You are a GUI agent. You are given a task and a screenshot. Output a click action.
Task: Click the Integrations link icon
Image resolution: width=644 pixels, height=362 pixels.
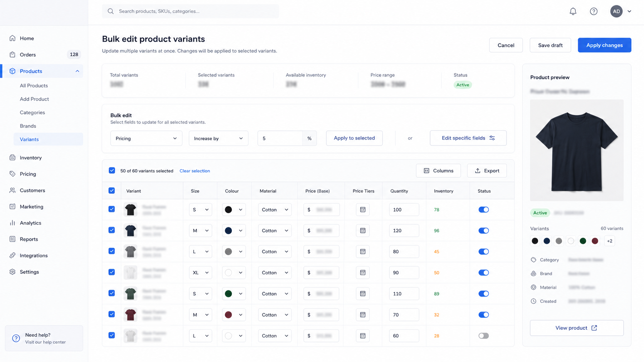pyautogui.click(x=12, y=255)
